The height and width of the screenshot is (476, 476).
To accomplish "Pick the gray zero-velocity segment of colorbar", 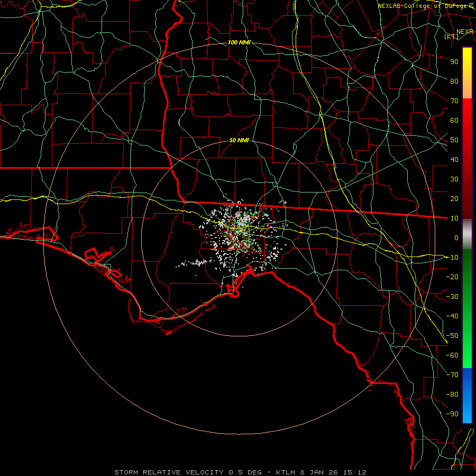I will pyautogui.click(x=467, y=234).
